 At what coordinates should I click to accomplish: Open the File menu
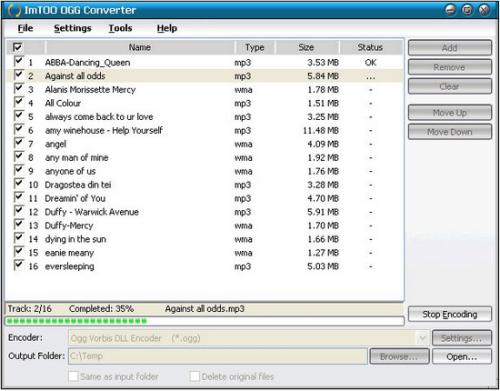click(25, 28)
